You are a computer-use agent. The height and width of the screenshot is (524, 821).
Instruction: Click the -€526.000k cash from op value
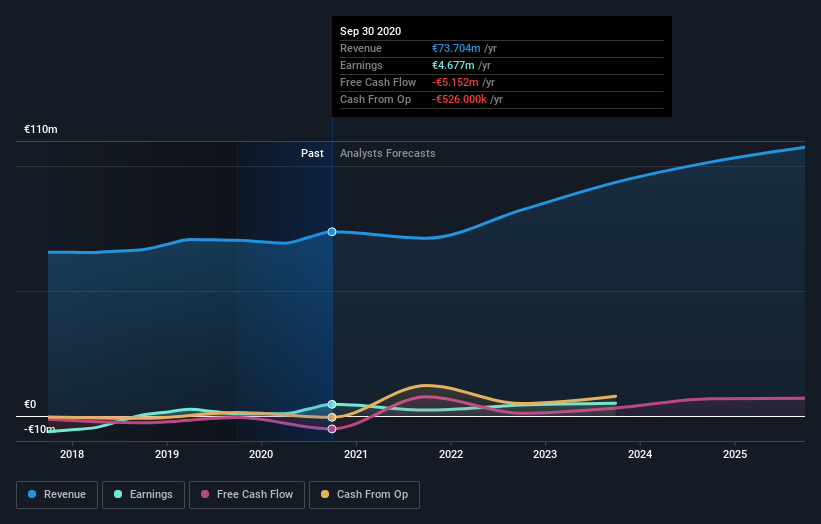[459, 99]
